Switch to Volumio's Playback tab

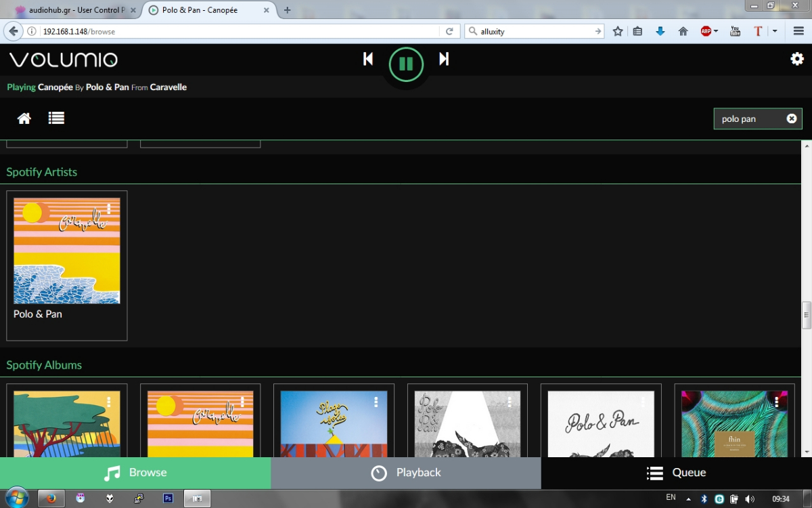click(x=405, y=472)
